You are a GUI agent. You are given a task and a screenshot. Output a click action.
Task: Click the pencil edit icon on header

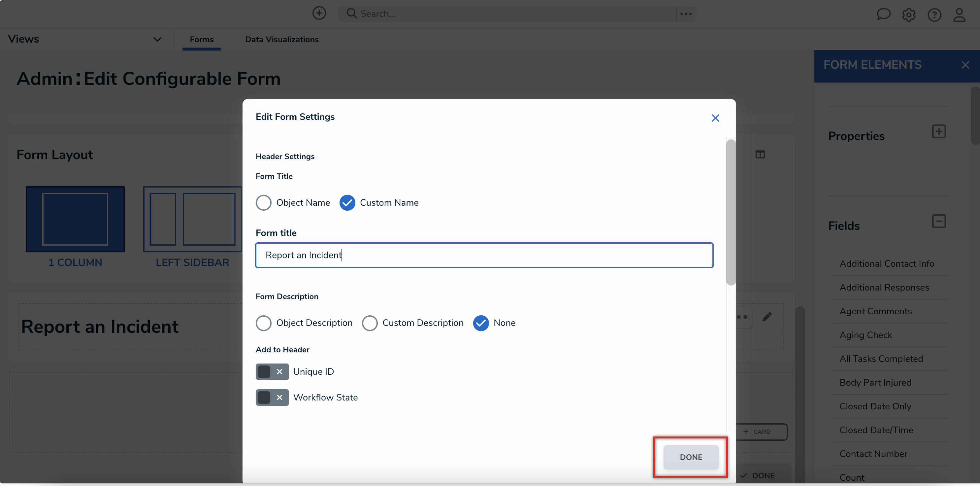pos(767,317)
